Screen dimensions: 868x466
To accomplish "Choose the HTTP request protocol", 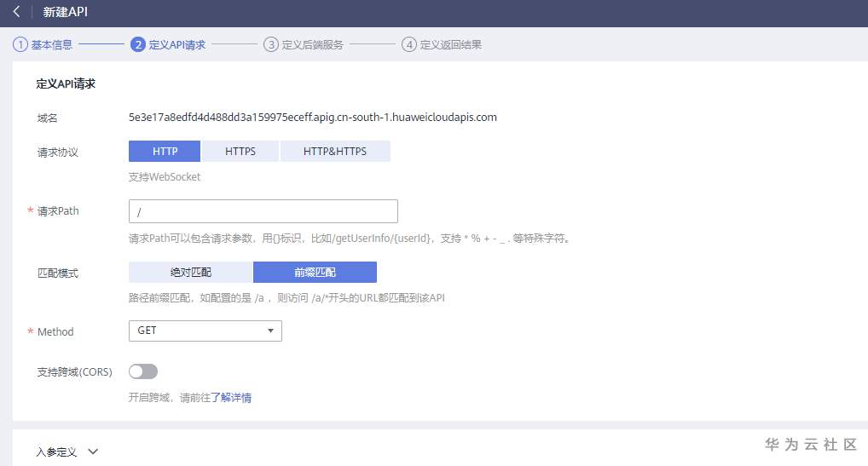I will click(x=165, y=152).
